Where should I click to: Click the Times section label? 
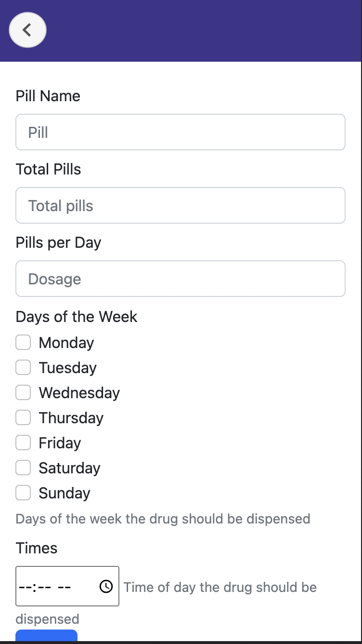[37, 548]
